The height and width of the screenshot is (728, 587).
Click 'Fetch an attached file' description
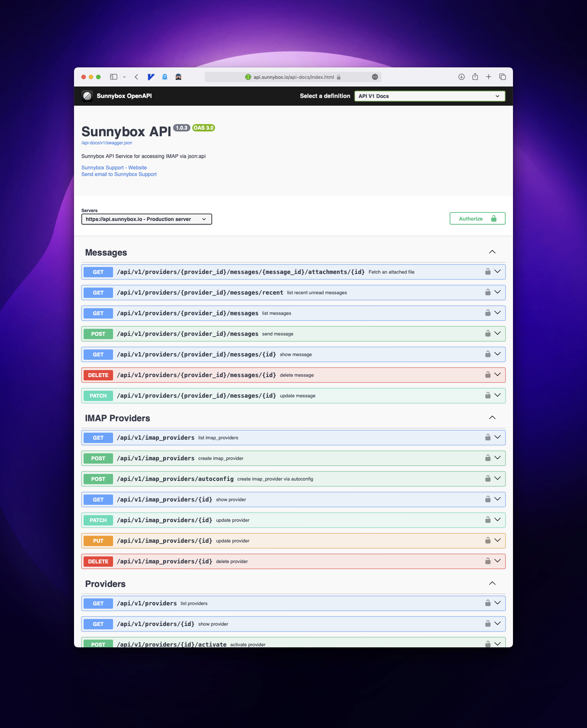pyautogui.click(x=391, y=272)
